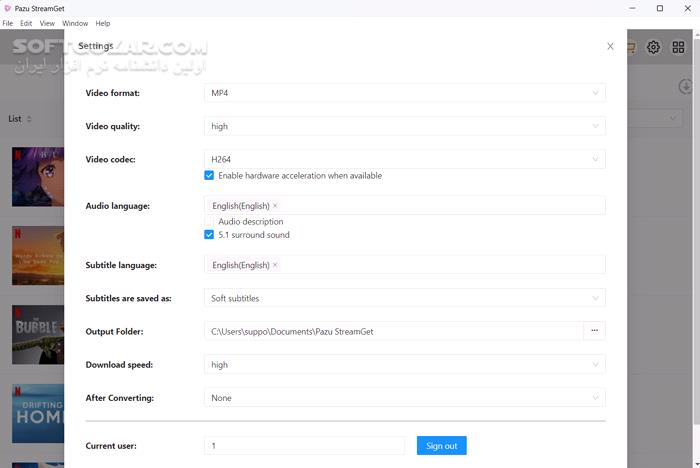Remove English tag from Audio language
The width and height of the screenshot is (700, 468).
click(x=275, y=206)
